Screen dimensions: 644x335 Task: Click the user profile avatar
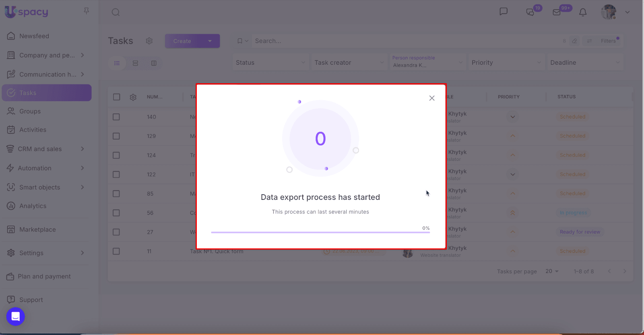(x=609, y=12)
